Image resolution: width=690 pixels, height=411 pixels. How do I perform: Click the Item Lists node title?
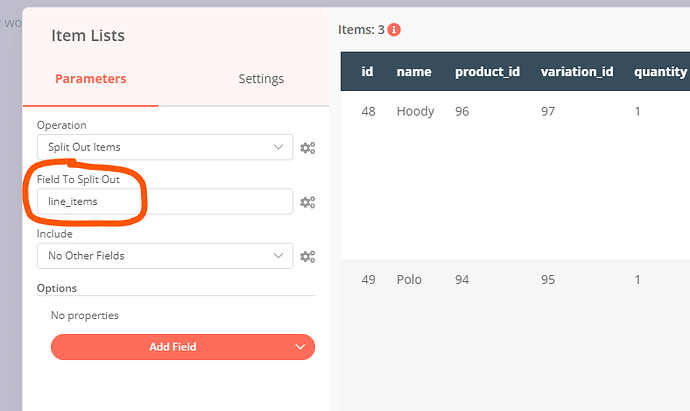88,35
